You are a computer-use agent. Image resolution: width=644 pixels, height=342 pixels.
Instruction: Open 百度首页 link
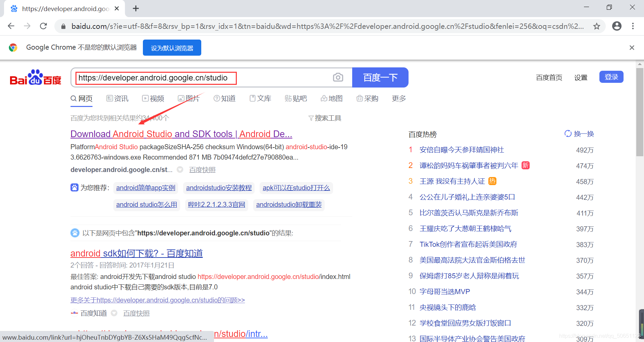(549, 77)
